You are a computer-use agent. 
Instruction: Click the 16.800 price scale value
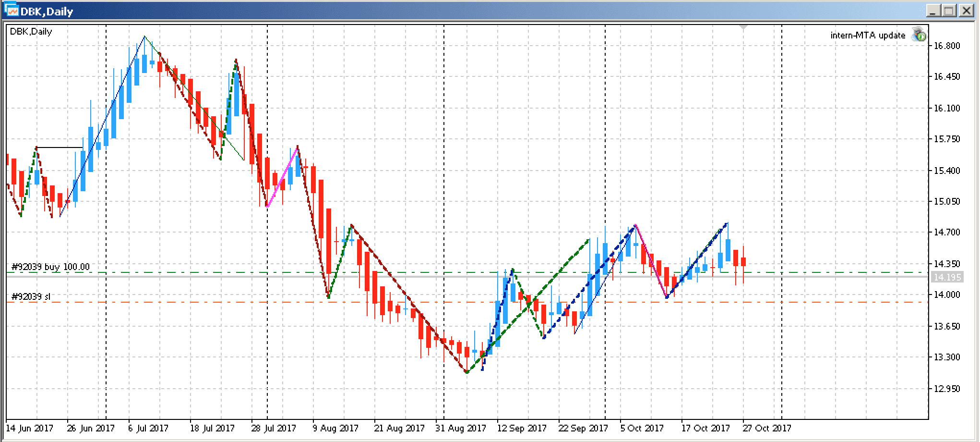coord(947,46)
